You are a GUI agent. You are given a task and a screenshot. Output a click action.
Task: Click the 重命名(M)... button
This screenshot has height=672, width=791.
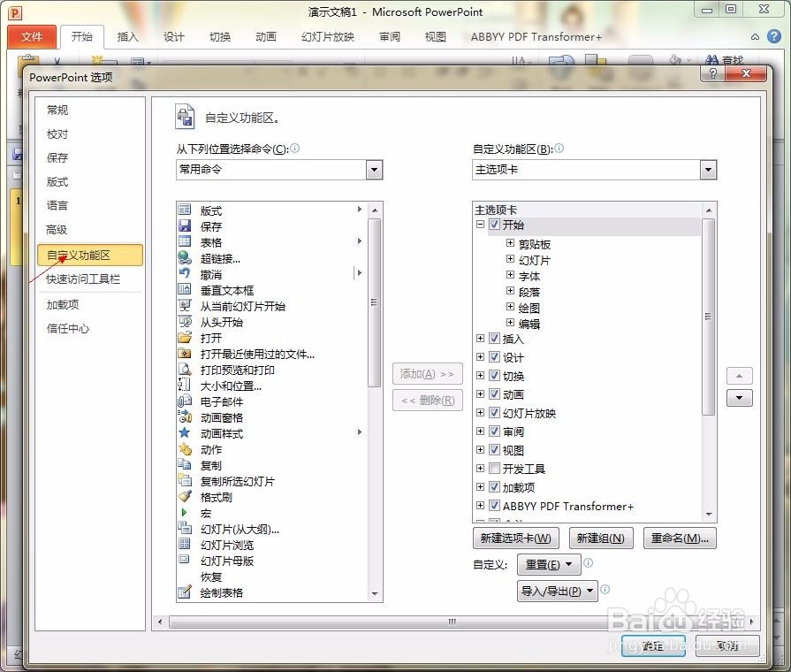(x=680, y=538)
